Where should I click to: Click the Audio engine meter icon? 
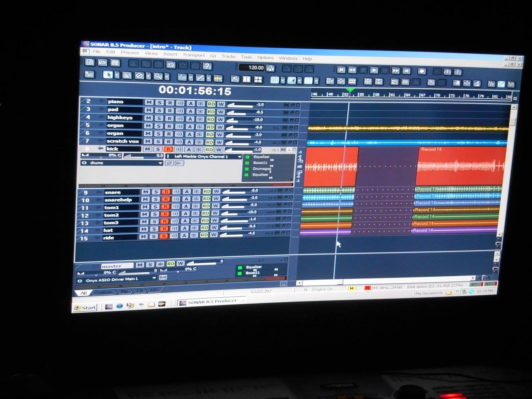tap(447, 72)
